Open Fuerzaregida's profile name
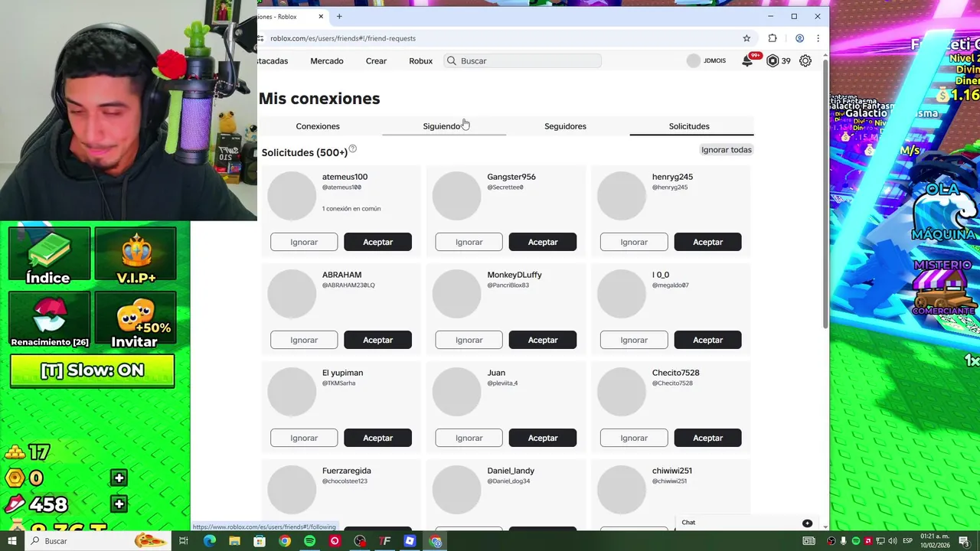Screen dimensions: 980x551 point(347,471)
